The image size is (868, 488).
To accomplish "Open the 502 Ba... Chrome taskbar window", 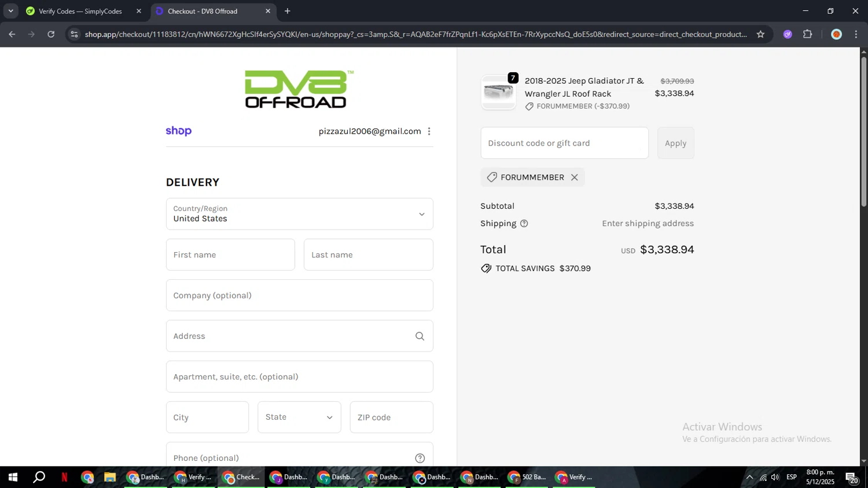I will tap(527, 477).
